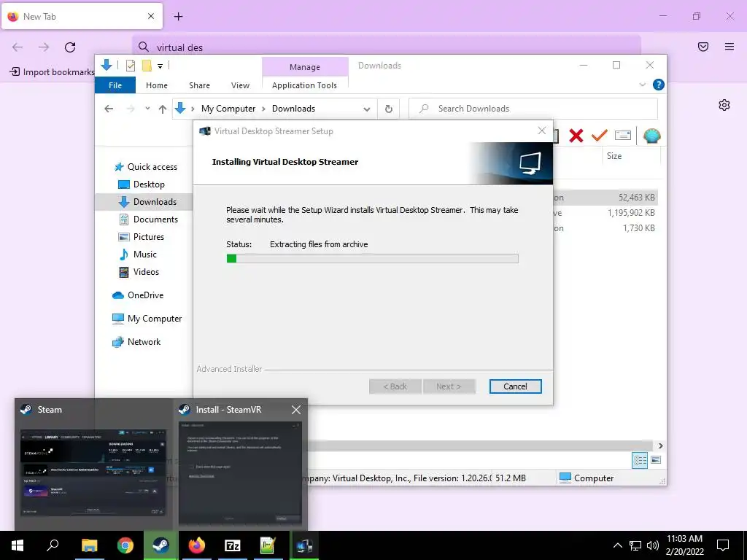Click My Computer in the address breadcrumb
Viewport: 747px width, 560px height.
(x=228, y=109)
